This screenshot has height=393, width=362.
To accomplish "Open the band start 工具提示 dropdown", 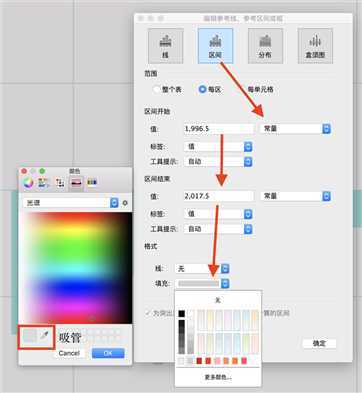I will (218, 162).
